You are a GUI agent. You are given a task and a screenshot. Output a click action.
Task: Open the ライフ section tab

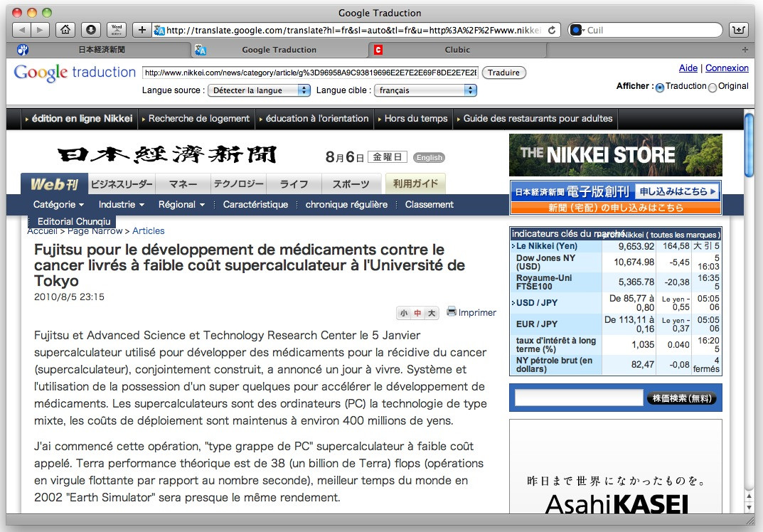click(x=294, y=184)
